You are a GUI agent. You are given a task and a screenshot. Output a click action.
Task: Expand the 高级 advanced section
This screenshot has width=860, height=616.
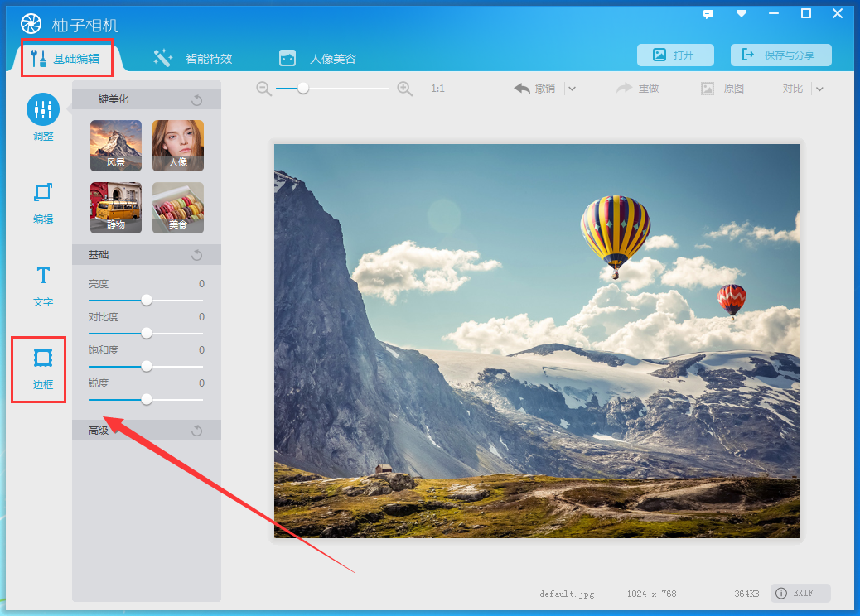147,431
